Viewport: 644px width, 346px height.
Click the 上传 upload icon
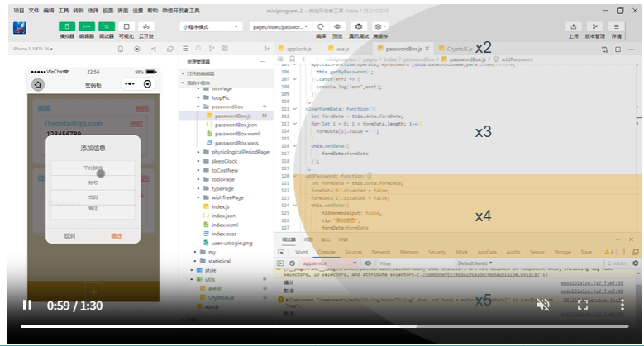(x=574, y=26)
